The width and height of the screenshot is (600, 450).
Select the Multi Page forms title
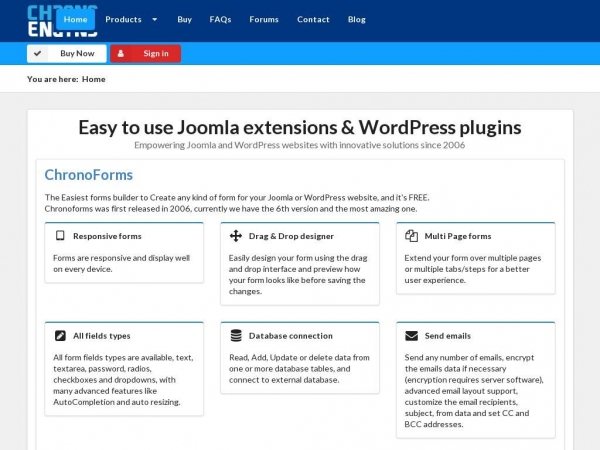pyautogui.click(x=458, y=236)
